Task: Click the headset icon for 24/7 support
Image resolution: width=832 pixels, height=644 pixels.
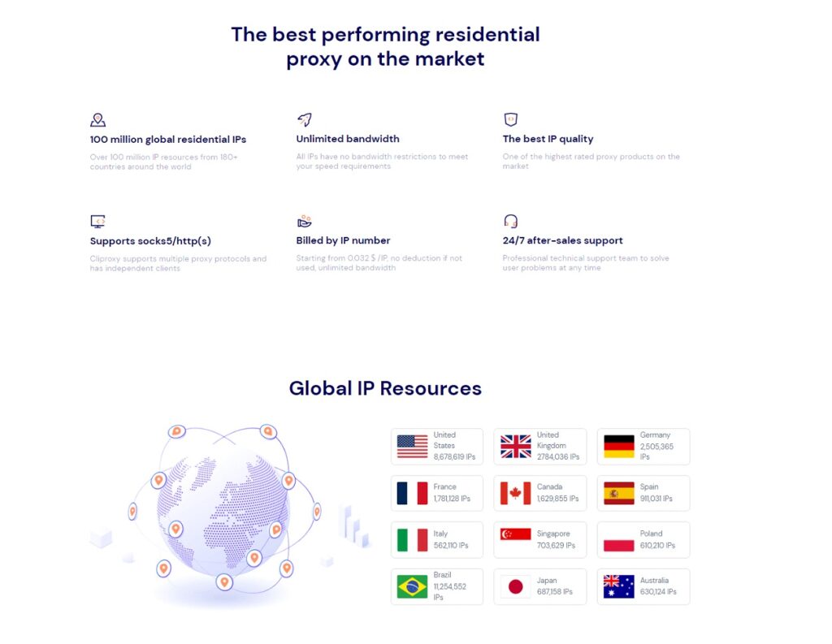Action: pos(510,221)
